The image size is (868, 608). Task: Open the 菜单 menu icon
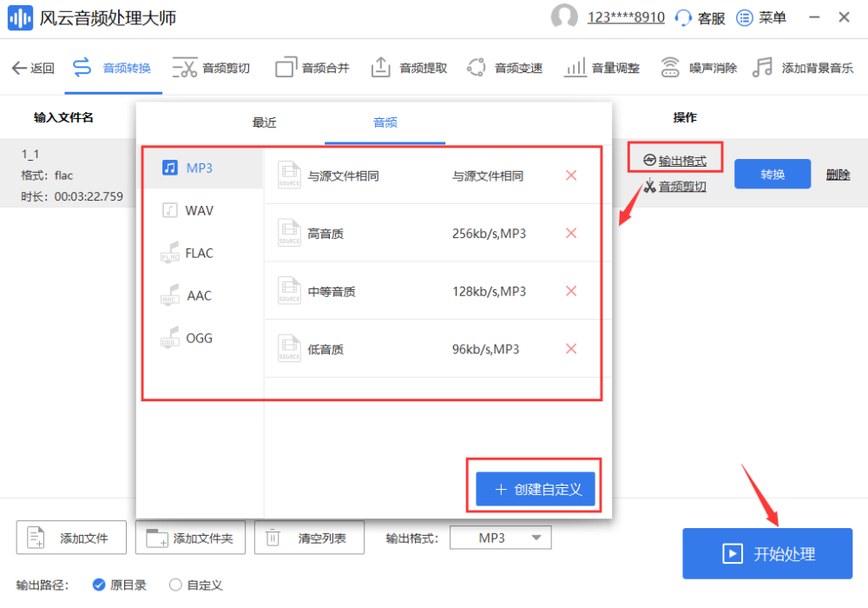[745, 17]
